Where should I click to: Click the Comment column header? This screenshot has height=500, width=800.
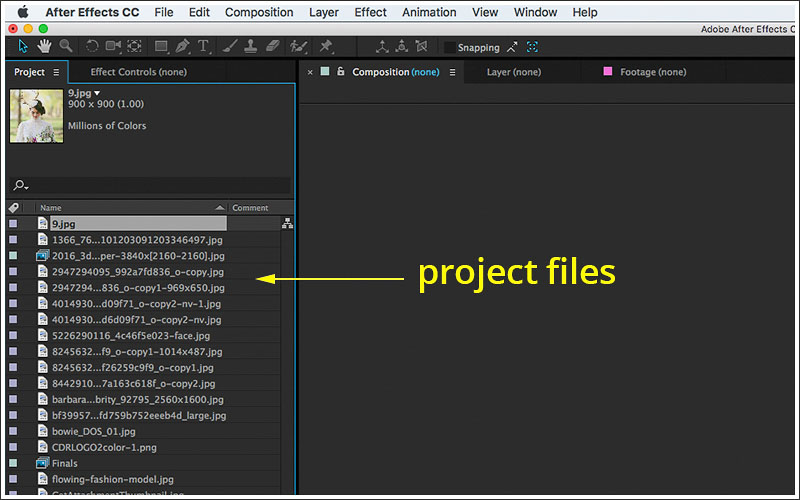click(x=251, y=208)
